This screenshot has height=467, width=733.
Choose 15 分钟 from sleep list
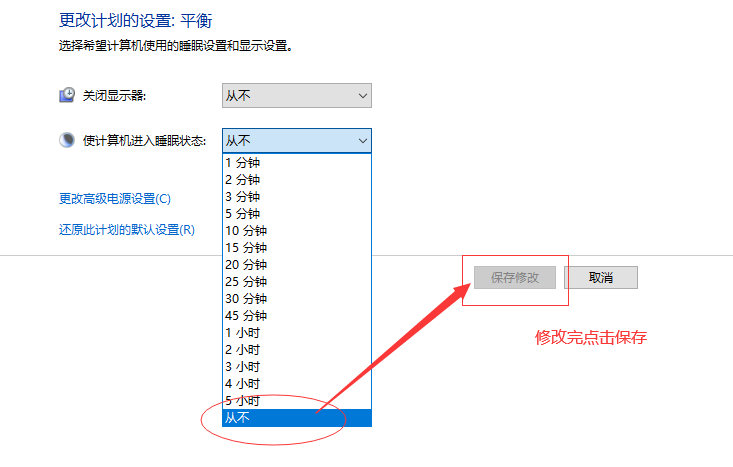pos(297,248)
